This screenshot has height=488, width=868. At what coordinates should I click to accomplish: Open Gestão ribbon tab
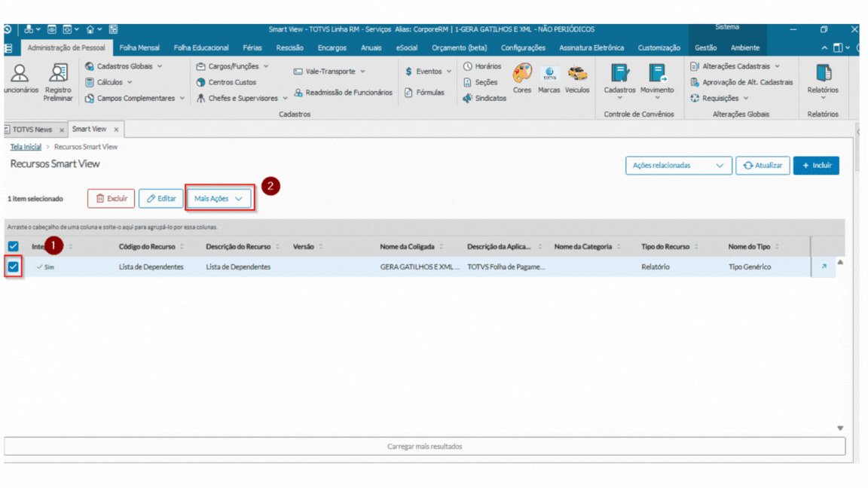[x=706, y=47]
